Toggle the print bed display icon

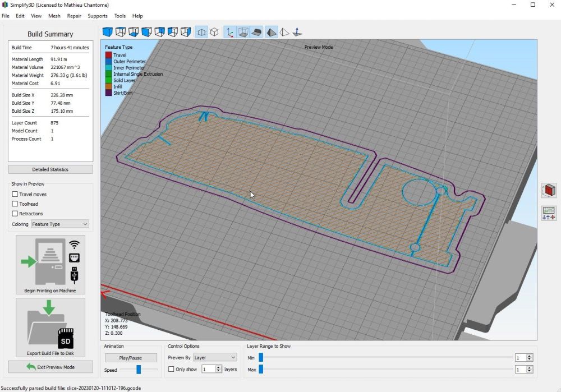256,32
